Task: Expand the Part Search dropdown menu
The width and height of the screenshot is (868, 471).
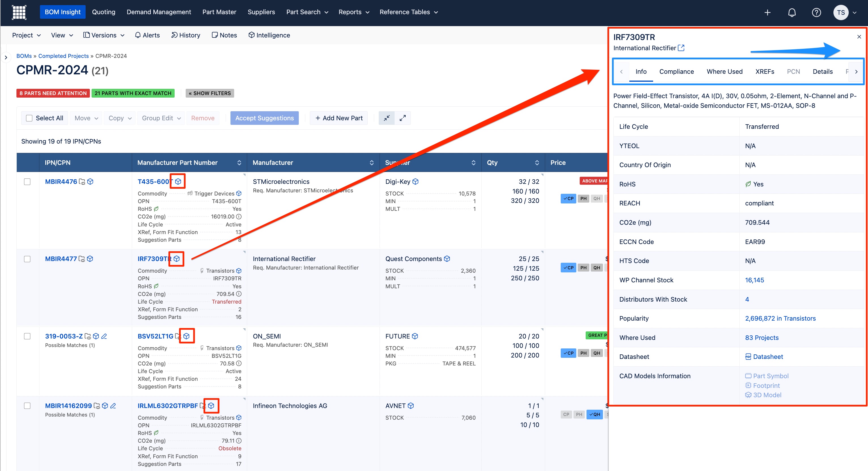Action: 307,12
